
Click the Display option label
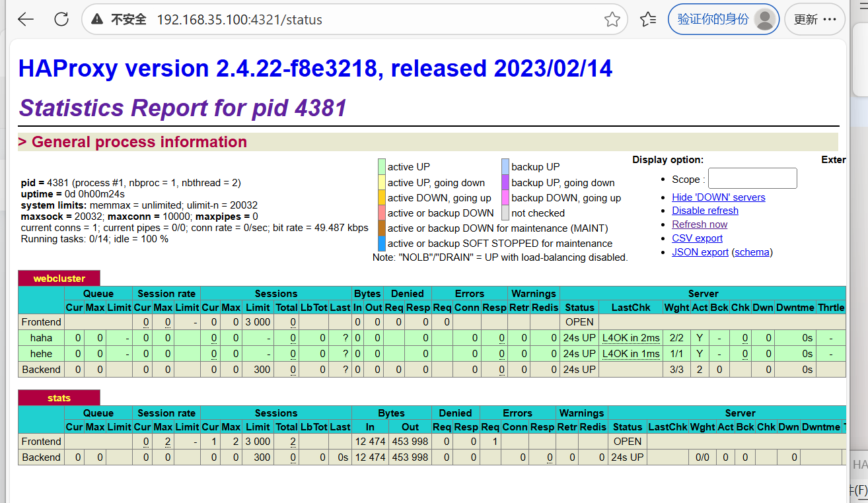pos(668,160)
